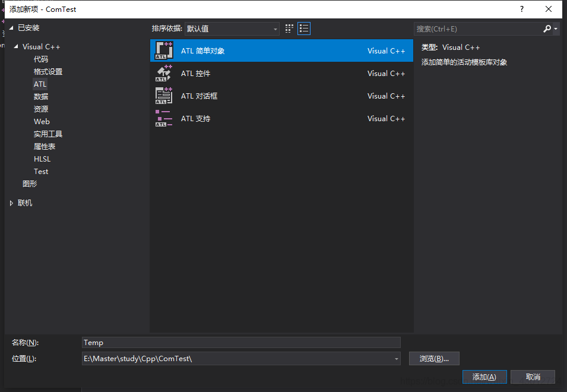
Task: Select the ATL 简单对象 template icon
Action: click(164, 50)
